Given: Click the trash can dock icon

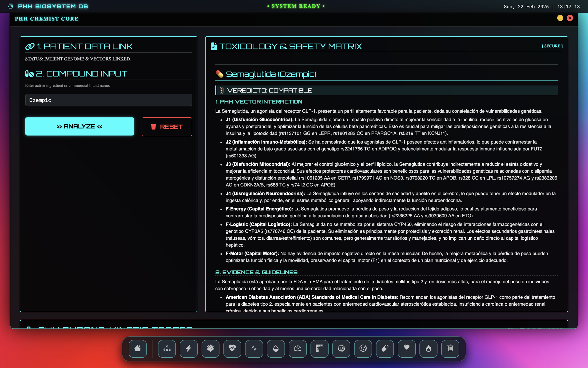Looking at the screenshot, I should tap(450, 348).
